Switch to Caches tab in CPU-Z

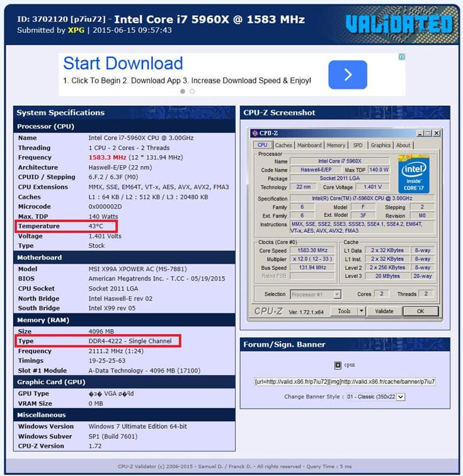283,146
